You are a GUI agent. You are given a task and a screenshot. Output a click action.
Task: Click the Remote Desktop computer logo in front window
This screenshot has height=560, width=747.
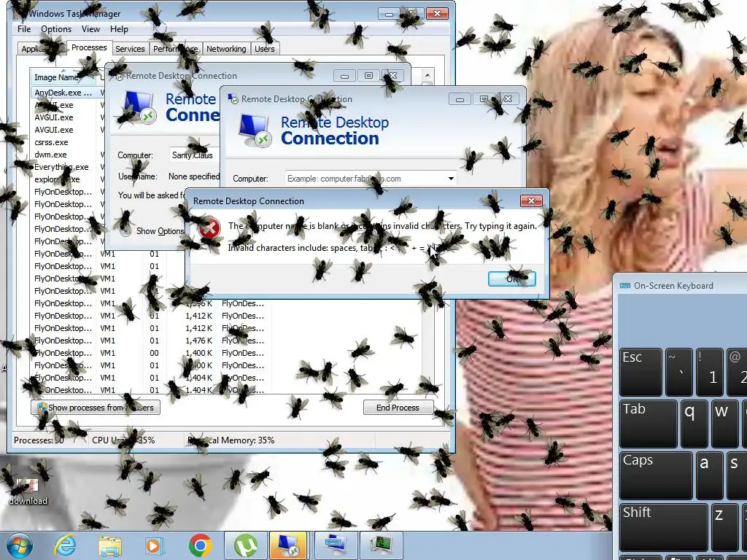pyautogui.click(x=255, y=131)
